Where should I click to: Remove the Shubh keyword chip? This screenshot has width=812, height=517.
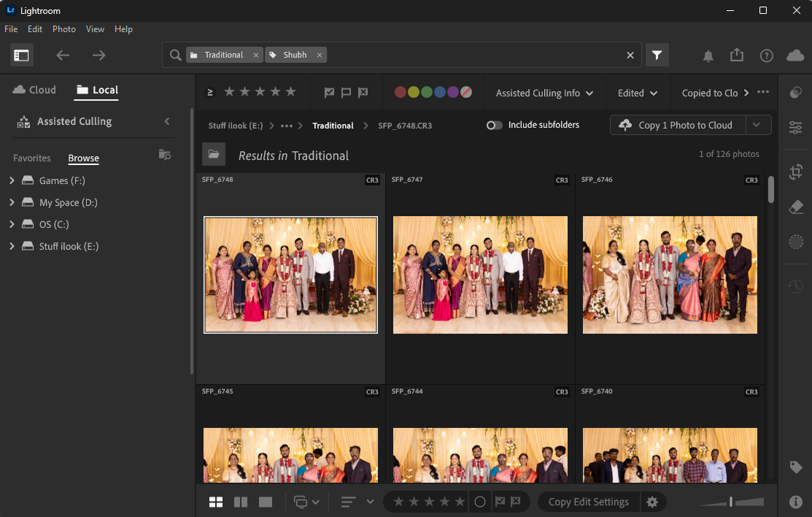(320, 55)
